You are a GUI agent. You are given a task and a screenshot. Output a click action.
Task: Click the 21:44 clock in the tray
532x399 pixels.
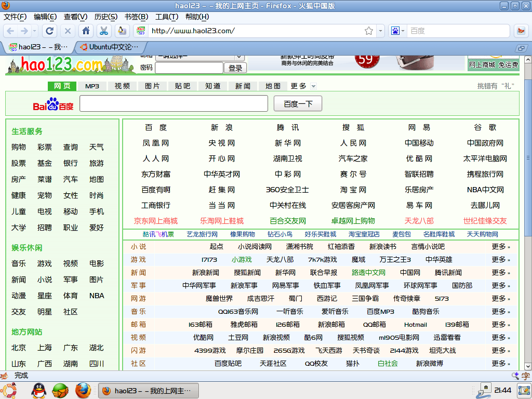[503, 390]
